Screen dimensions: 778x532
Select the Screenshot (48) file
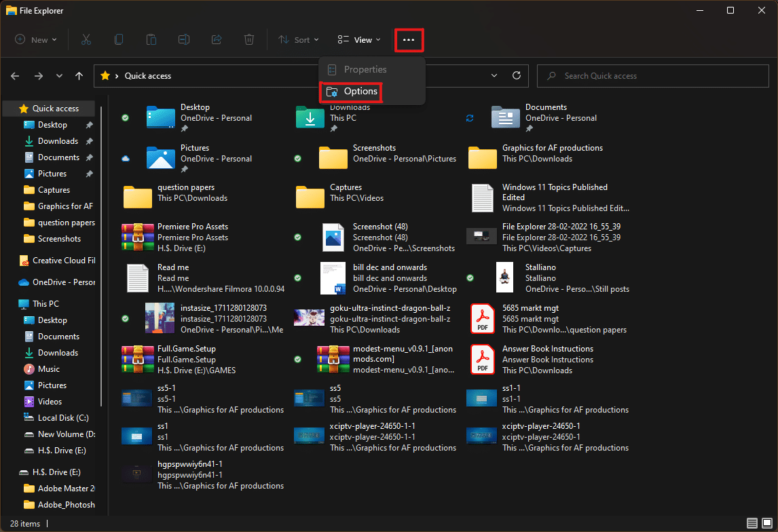tap(388, 237)
